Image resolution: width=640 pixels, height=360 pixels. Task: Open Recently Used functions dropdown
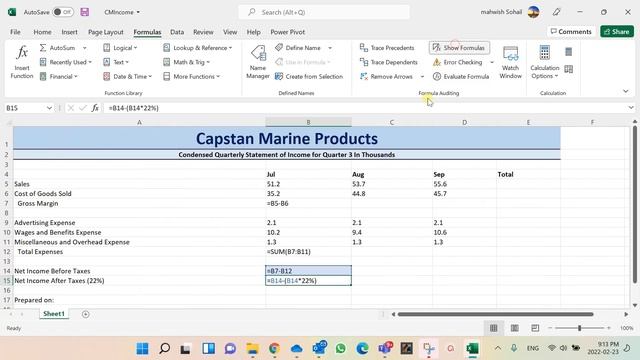(x=65, y=62)
